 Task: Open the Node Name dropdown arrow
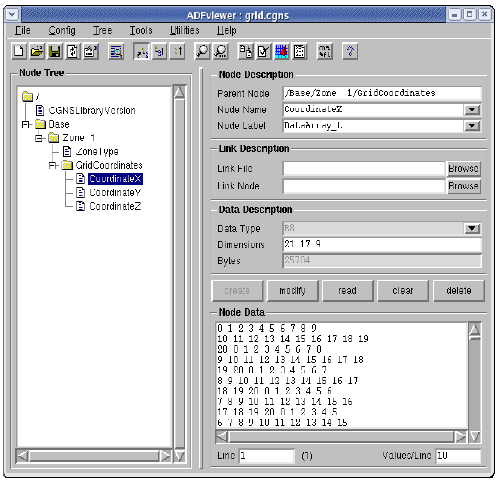[472, 110]
